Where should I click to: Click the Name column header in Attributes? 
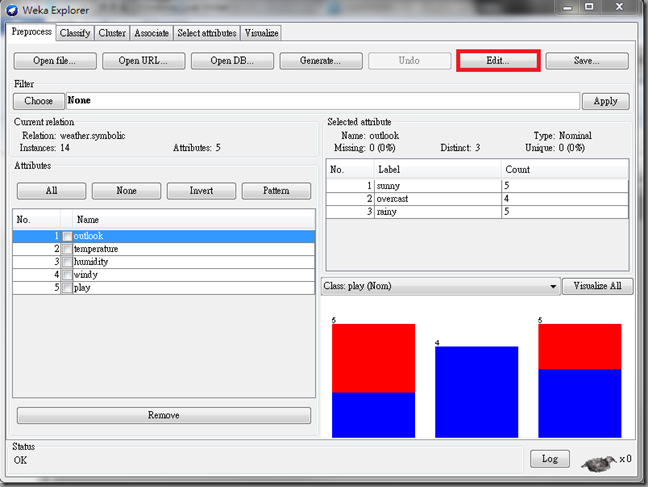click(193, 220)
